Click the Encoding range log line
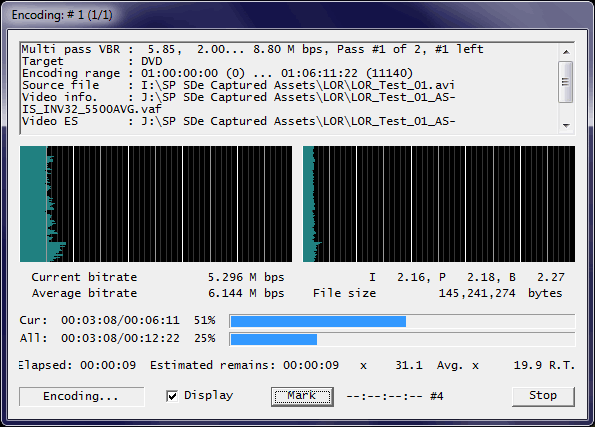595x427 pixels. [217, 73]
